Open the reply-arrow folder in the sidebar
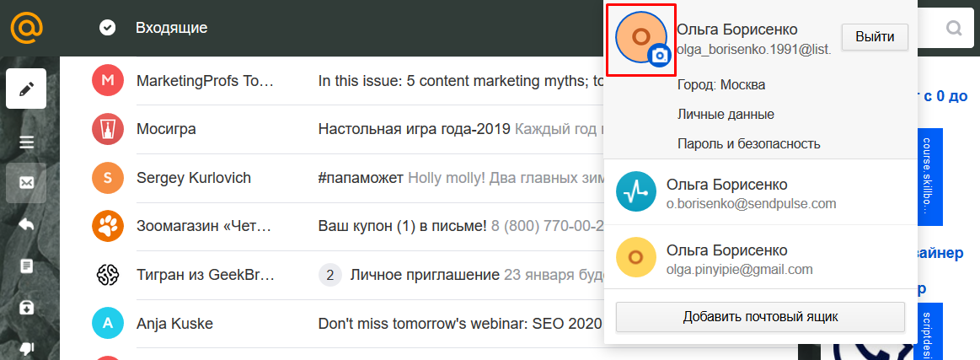Image resolution: width=980 pixels, height=360 pixels. pos(26,224)
